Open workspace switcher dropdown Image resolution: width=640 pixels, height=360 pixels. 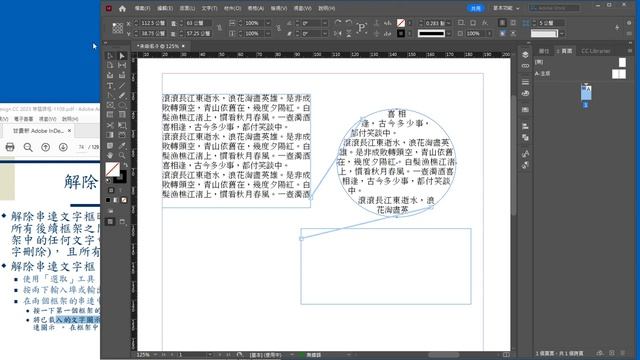coord(506,8)
